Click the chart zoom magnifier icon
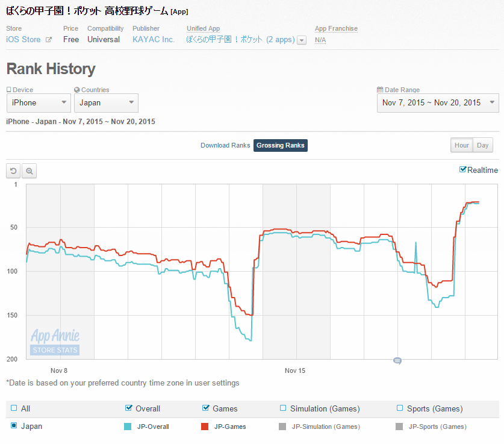The image size is (504, 444). tap(30, 170)
